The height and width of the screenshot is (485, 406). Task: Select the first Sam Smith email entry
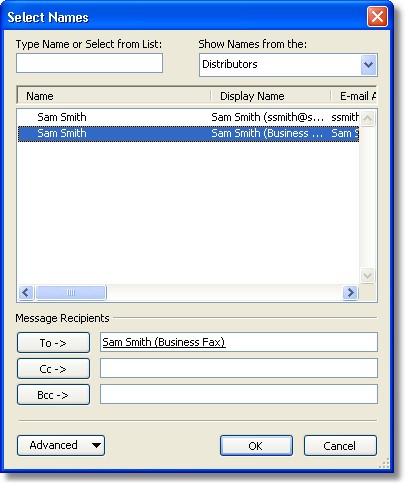point(188,117)
